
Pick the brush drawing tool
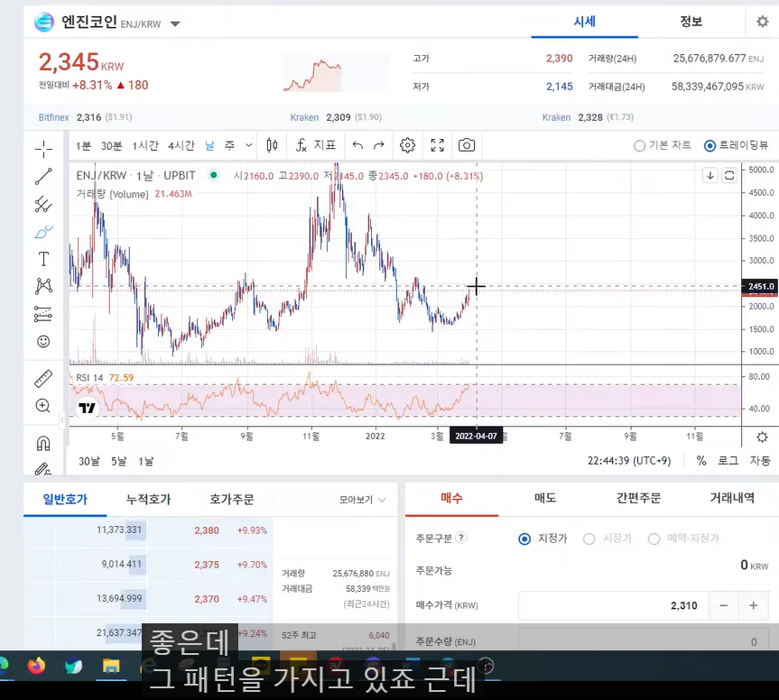(43, 232)
